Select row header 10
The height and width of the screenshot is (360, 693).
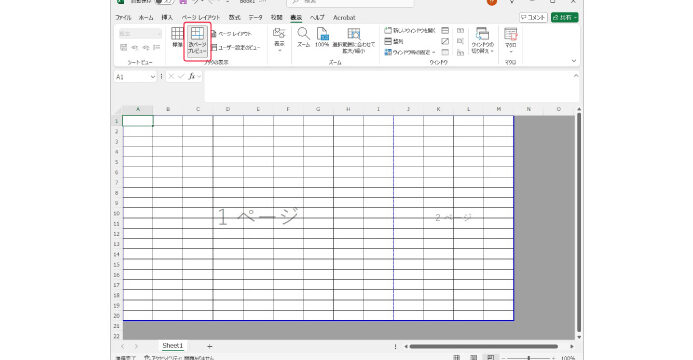coord(117,213)
